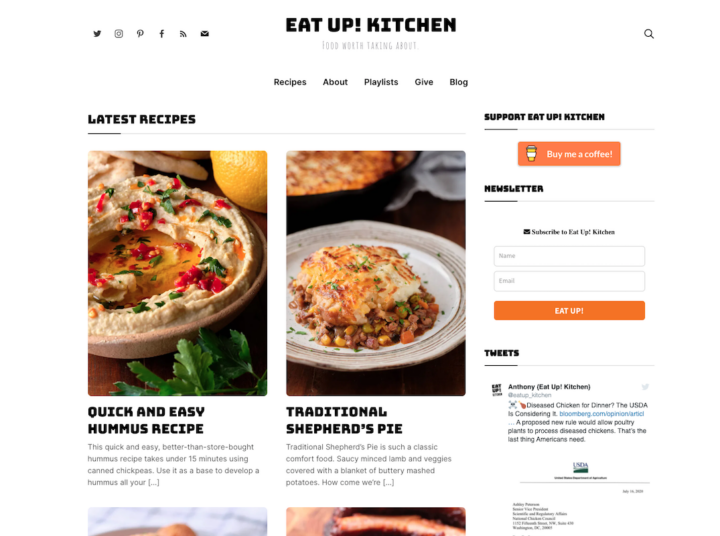
Task: Submit newsletter with EAT UP! button
Action: click(569, 310)
